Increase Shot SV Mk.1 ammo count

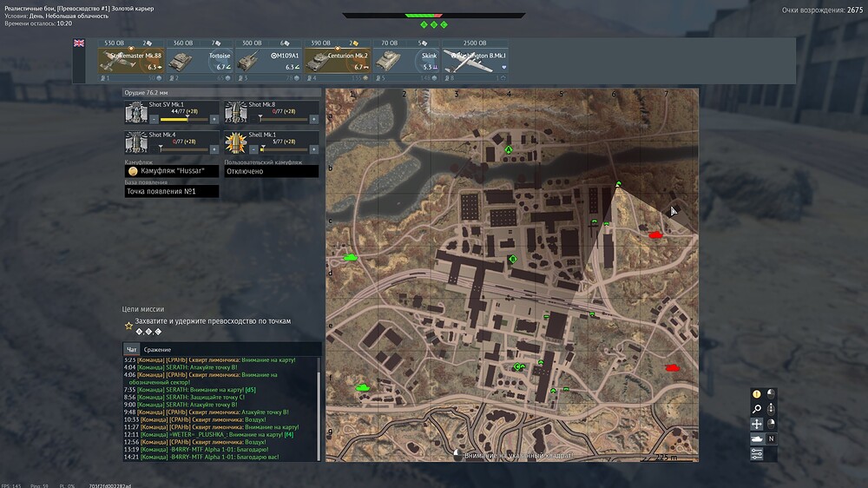(214, 119)
